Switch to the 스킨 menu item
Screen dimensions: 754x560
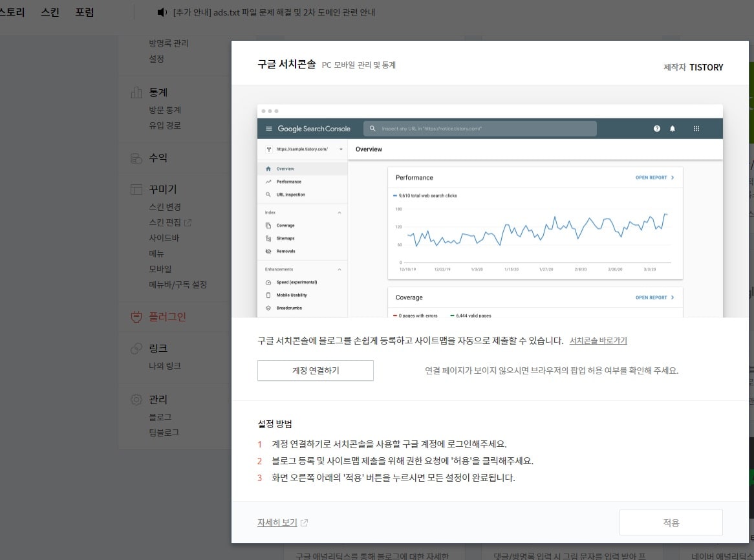[50, 12]
